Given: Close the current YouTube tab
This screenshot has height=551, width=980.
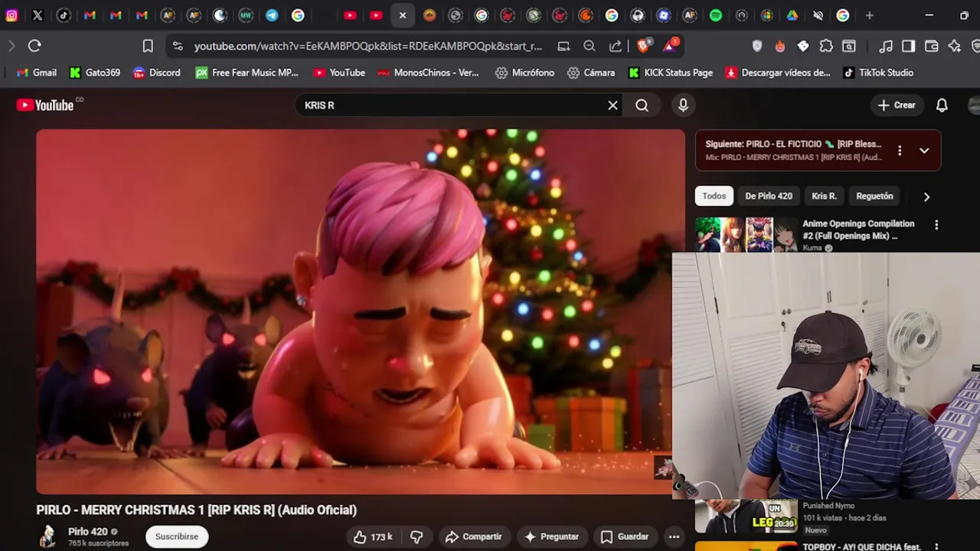Looking at the screenshot, I should tap(403, 15).
